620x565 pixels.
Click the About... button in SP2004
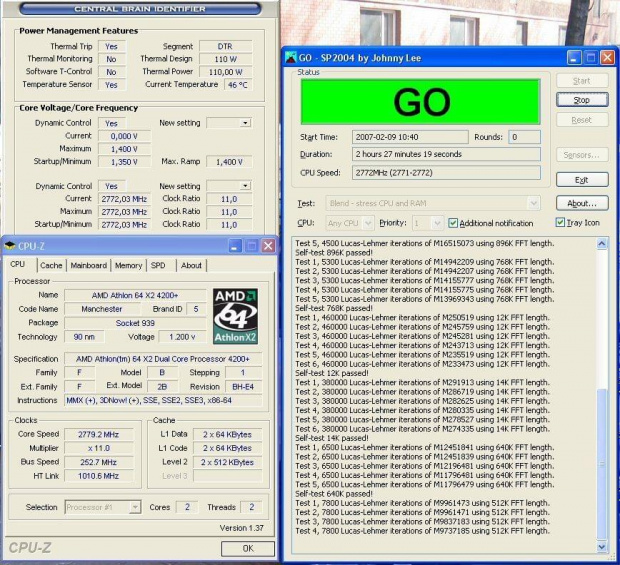click(x=582, y=204)
